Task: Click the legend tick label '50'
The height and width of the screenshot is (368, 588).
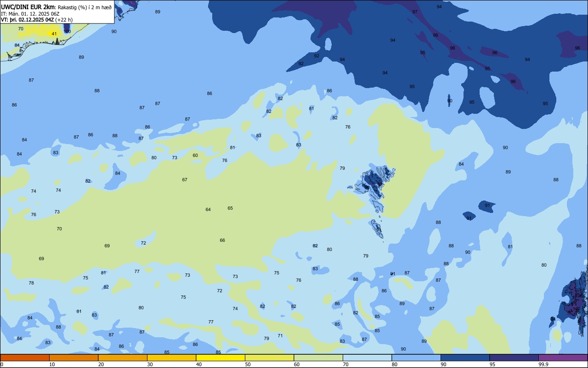Action: tap(248, 364)
